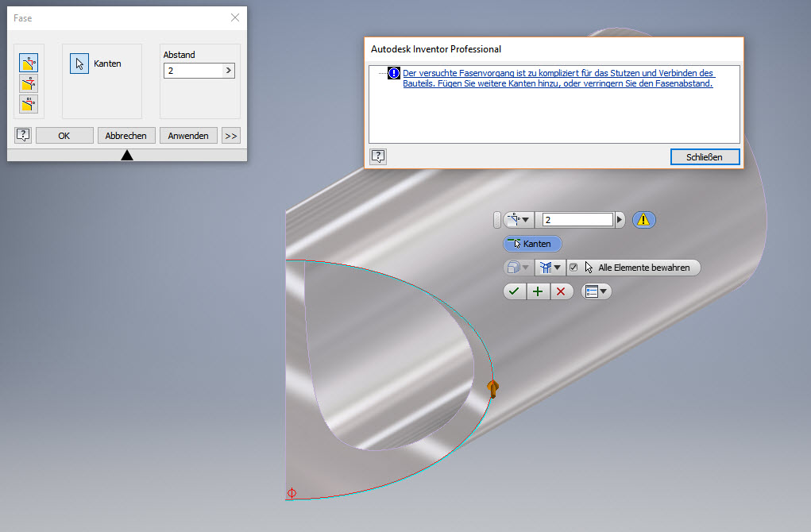Click the blue info icon beside error message
811x532 pixels.
[394, 73]
